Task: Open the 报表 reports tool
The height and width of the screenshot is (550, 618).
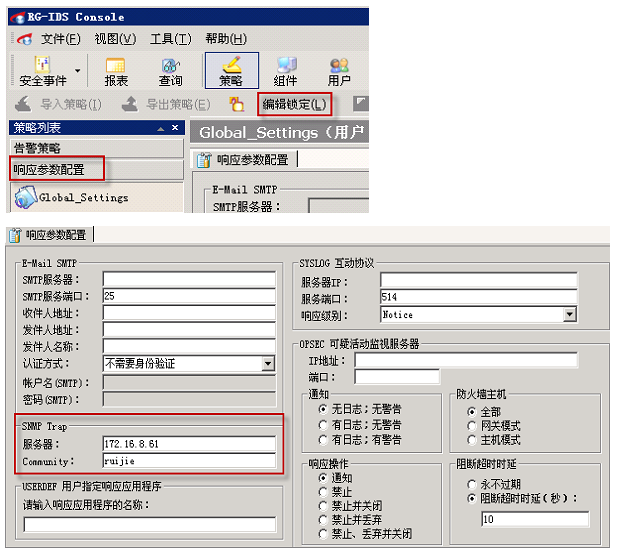Action: [x=116, y=71]
